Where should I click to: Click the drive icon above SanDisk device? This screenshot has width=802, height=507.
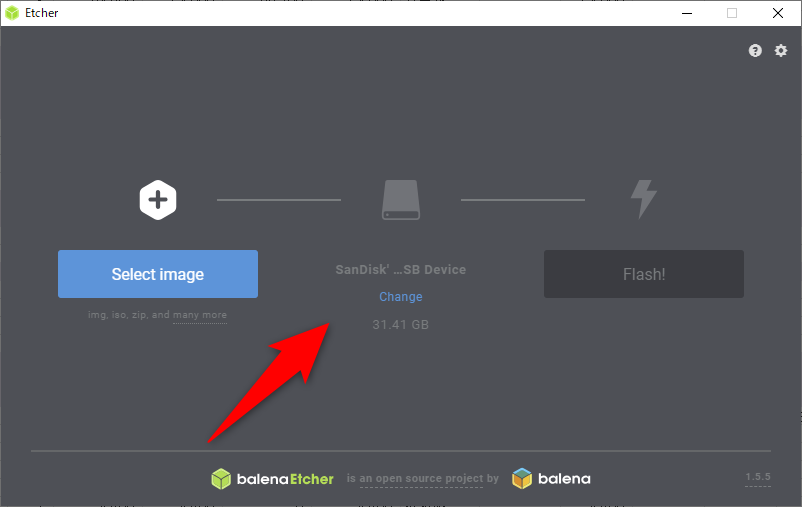point(401,200)
